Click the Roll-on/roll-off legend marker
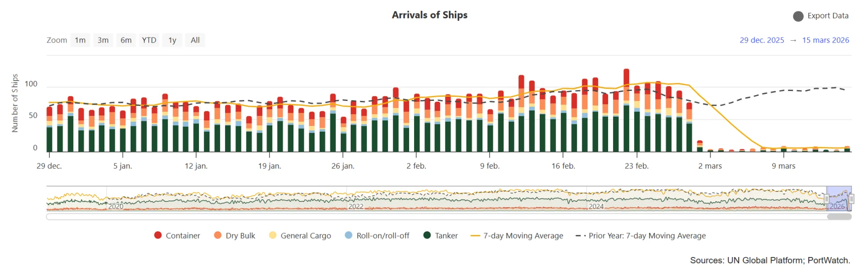The height and width of the screenshot is (272, 868). click(x=349, y=235)
